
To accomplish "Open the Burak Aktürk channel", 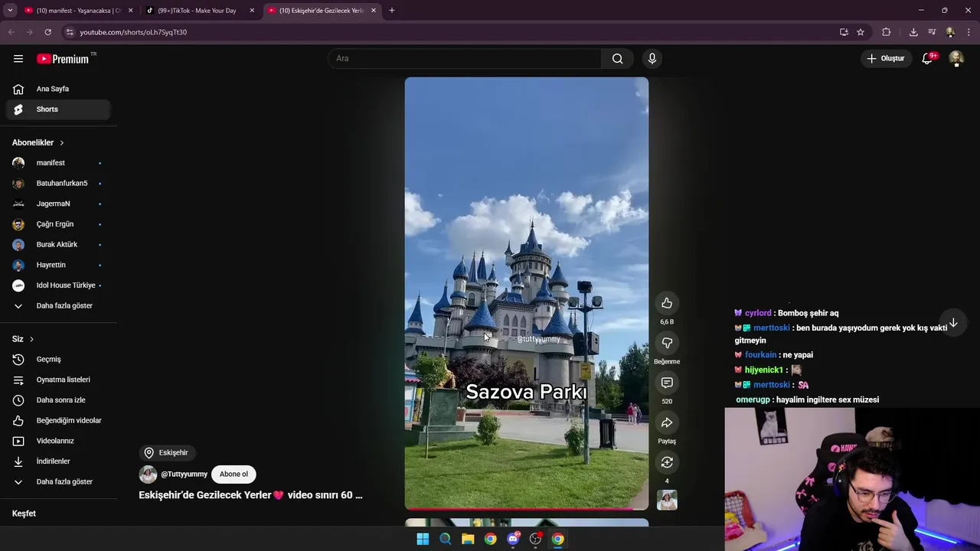I will pos(58,244).
